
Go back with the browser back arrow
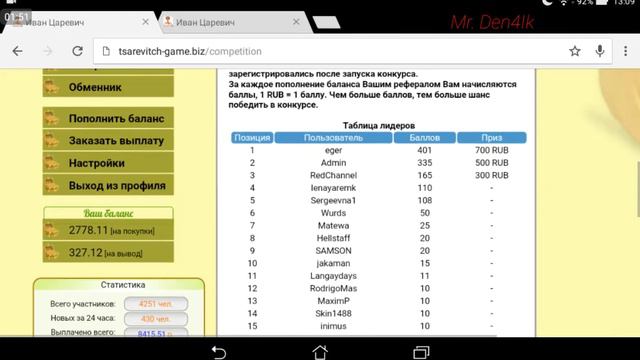click(x=18, y=51)
